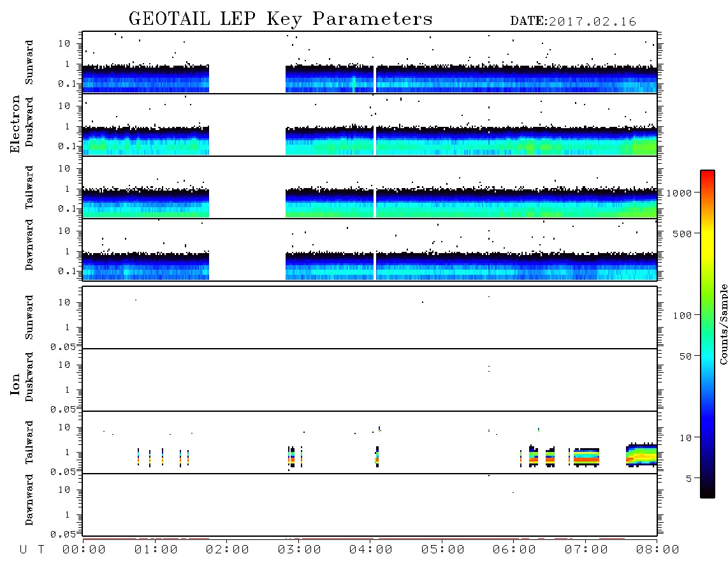The height and width of the screenshot is (561, 728).
Task: Click the 100 color bar tick label
Action: click(x=683, y=316)
